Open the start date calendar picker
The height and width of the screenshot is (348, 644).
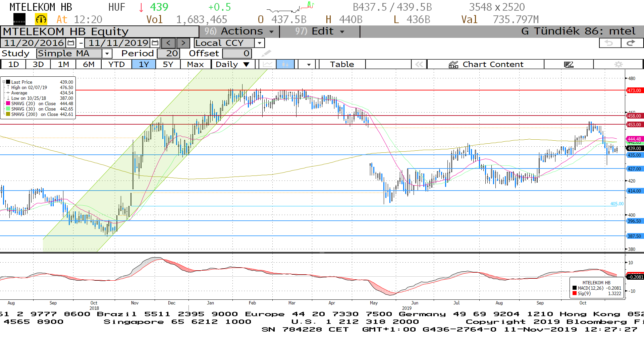pos(71,43)
